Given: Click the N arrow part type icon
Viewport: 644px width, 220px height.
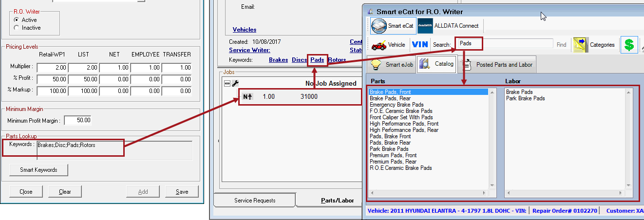Looking at the screenshot, I should click(247, 97).
